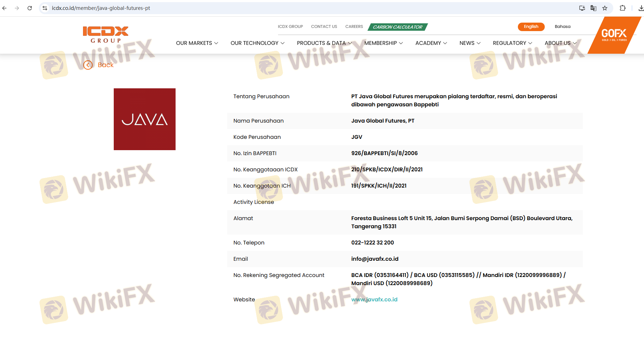Visit the www.javafx.co.id website link
Screen dimensions: 644x348
(374, 300)
